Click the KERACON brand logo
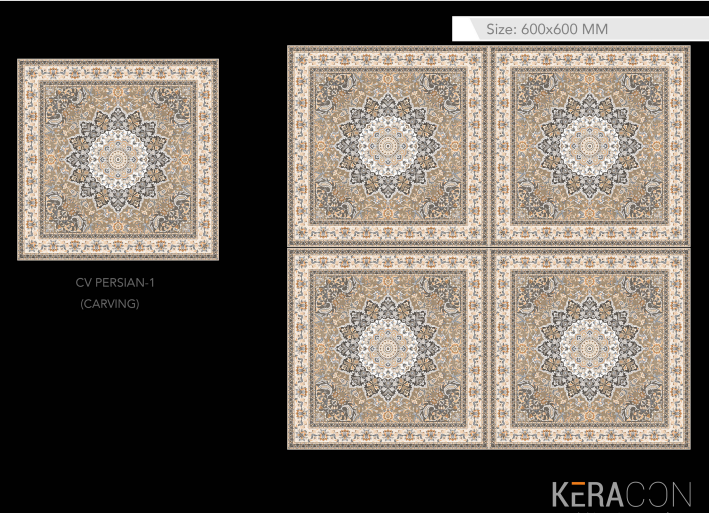The image size is (709, 513). (x=620, y=494)
